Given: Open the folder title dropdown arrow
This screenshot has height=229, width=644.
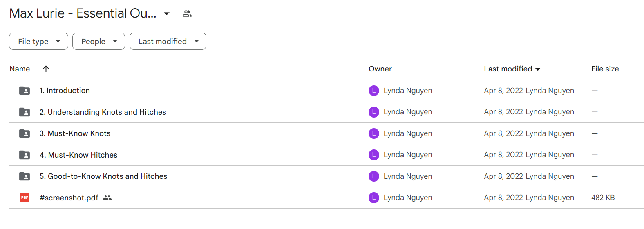Looking at the screenshot, I should pos(167,13).
